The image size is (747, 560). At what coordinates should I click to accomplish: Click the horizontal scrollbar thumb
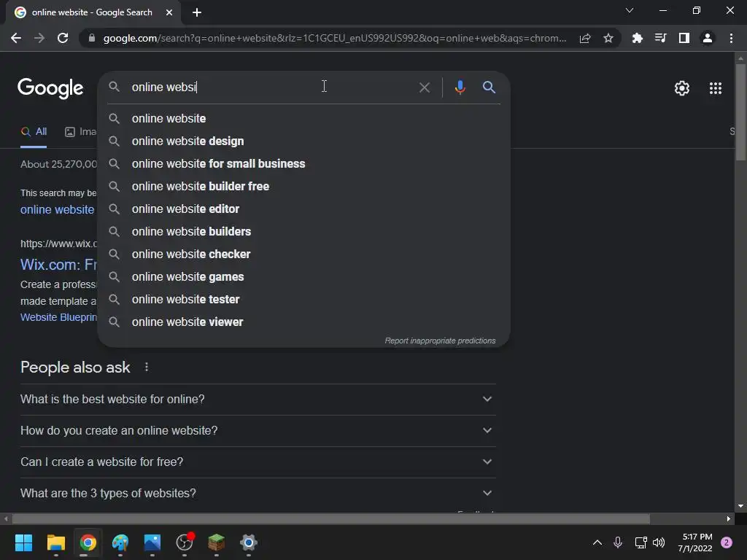pos(330,519)
